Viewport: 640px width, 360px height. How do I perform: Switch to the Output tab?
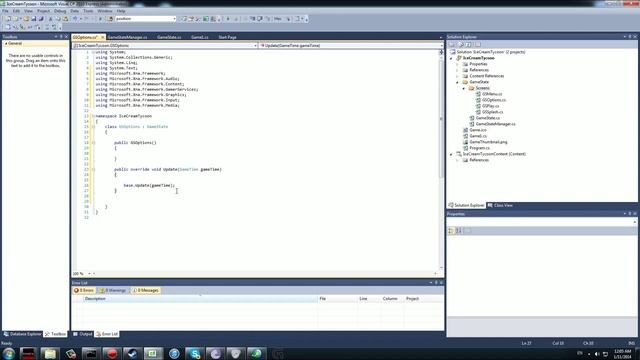tap(83, 334)
